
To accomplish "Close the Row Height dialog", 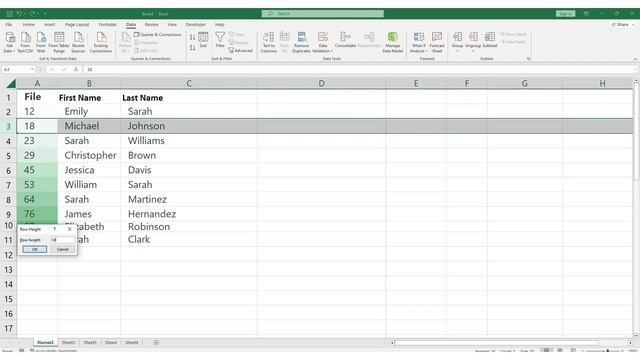I will (x=69, y=229).
